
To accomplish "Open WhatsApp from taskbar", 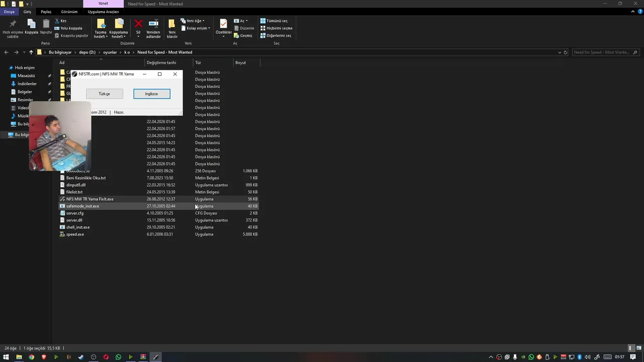I will coord(118,357).
